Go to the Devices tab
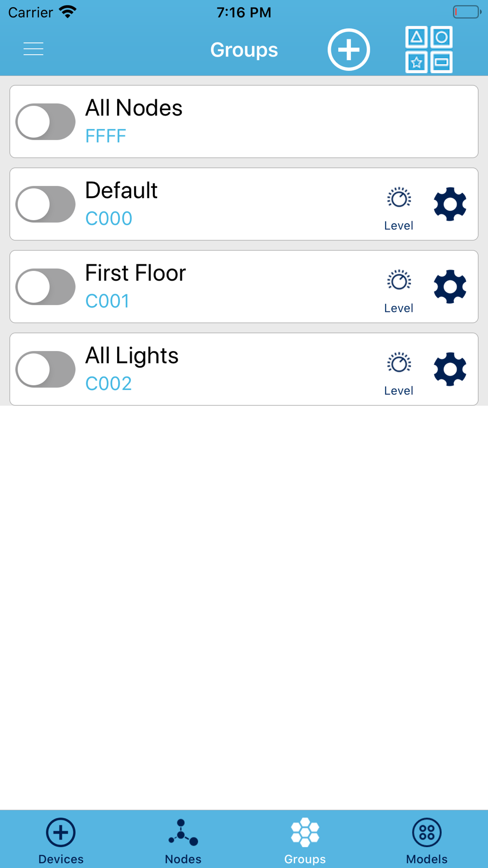 click(61, 840)
